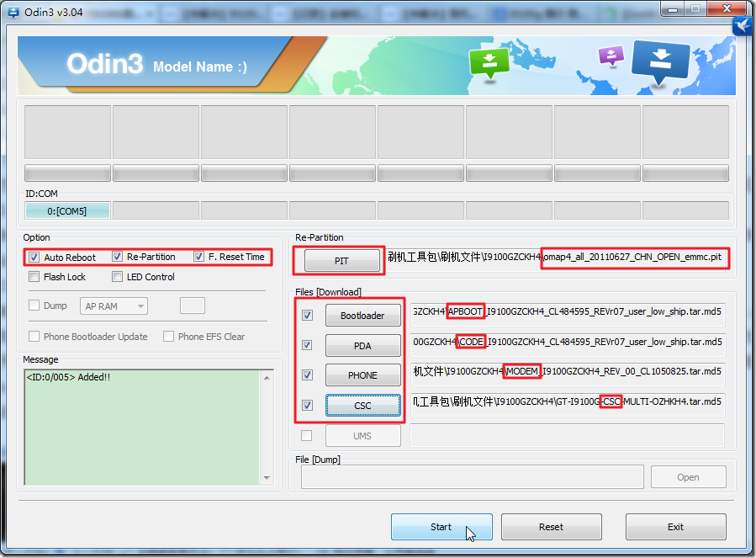Viewport: 756px width, 558px height.
Task: Toggle the F. Reset Time checkbox
Action: tap(198, 257)
